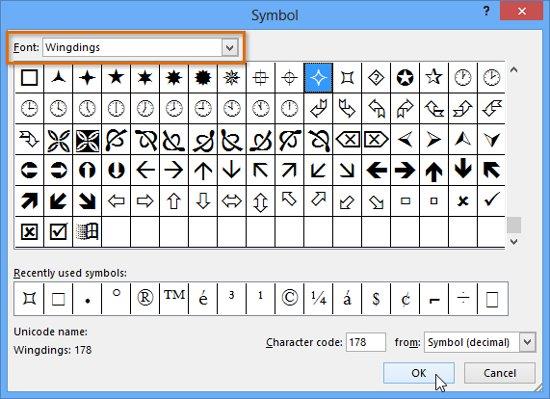Pick the crosshair in square symbol
Image resolution: width=550 pixels, height=399 pixels.
click(x=260, y=78)
